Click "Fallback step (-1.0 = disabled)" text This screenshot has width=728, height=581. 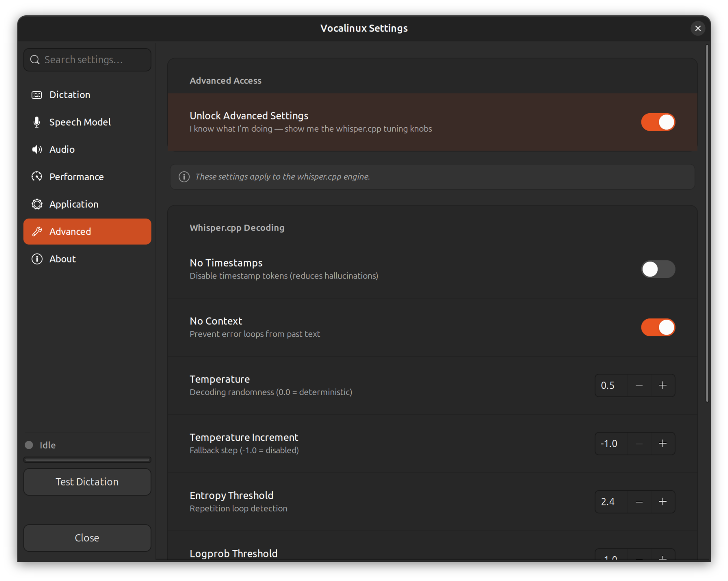244,450
